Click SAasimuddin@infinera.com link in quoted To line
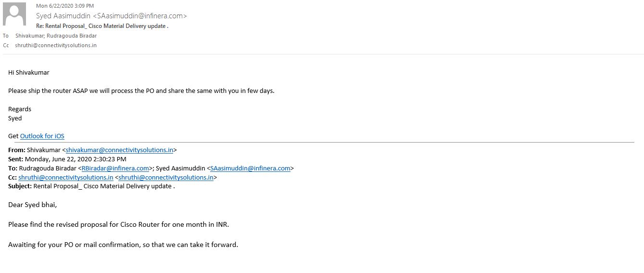The height and width of the screenshot is (273, 644). (250, 168)
